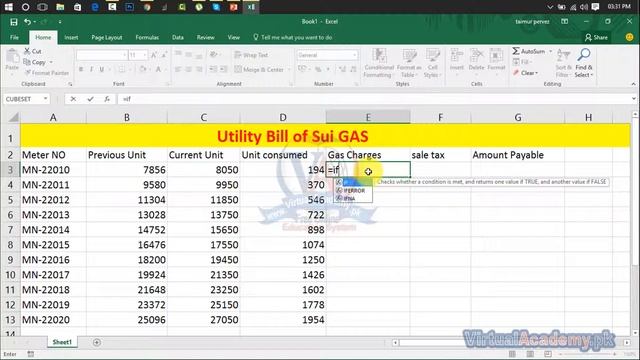Switch to the Formulas tab
The image size is (640, 360).
click(147, 37)
